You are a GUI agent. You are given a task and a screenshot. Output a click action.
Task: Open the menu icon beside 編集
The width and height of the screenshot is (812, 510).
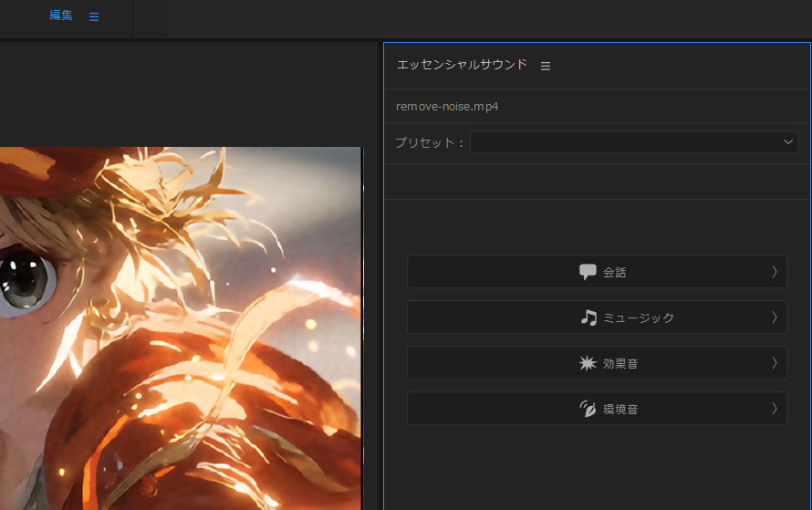[94, 16]
